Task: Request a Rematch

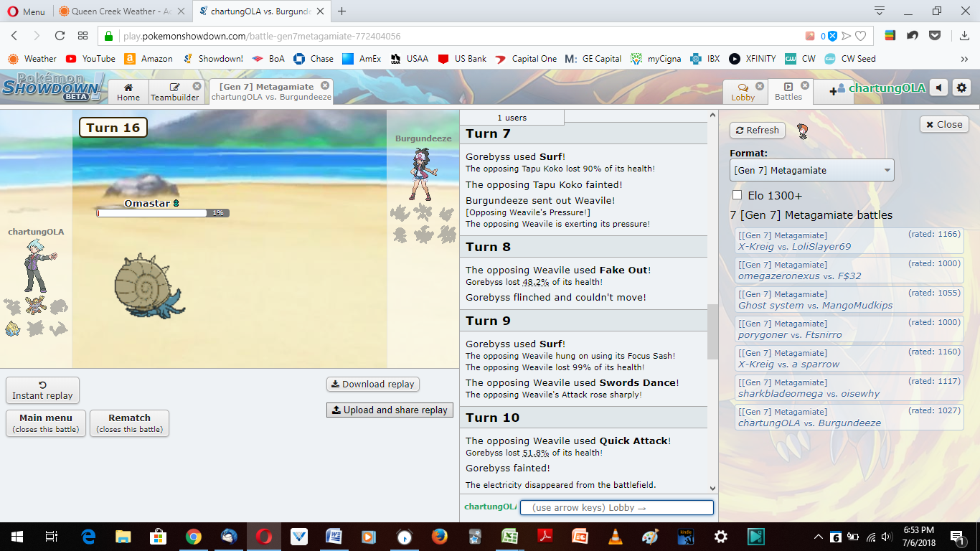Action: (x=129, y=423)
